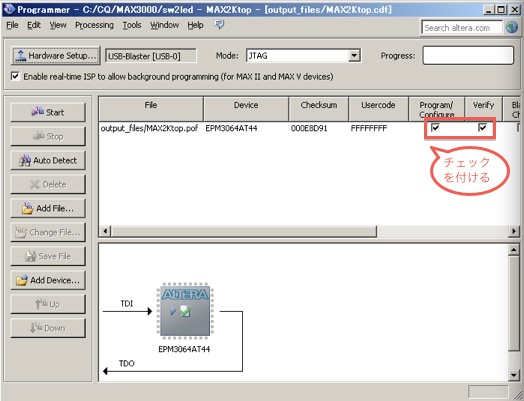Uncheck the Program/Configure checkbox
The width and height of the screenshot is (524, 401).
[435, 127]
